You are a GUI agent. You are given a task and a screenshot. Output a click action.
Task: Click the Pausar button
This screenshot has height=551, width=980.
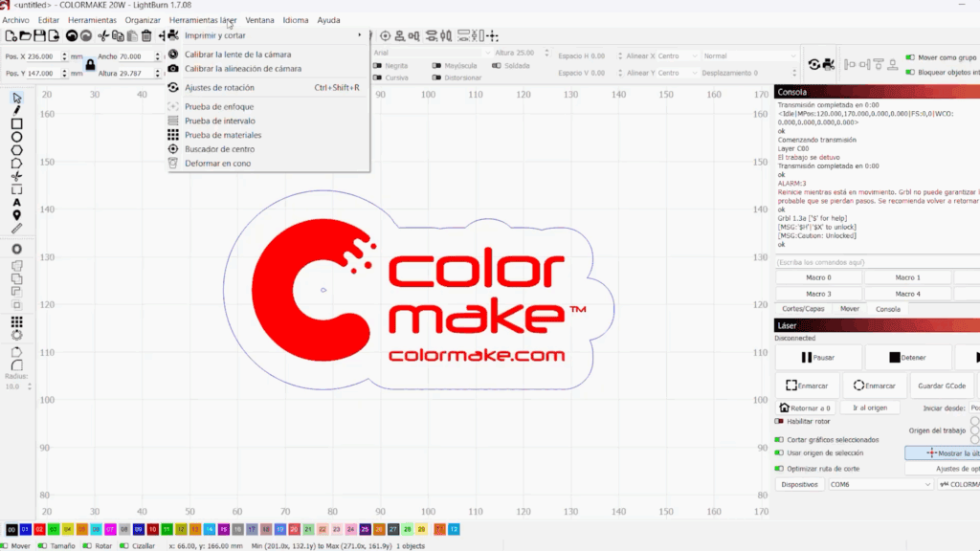(818, 358)
